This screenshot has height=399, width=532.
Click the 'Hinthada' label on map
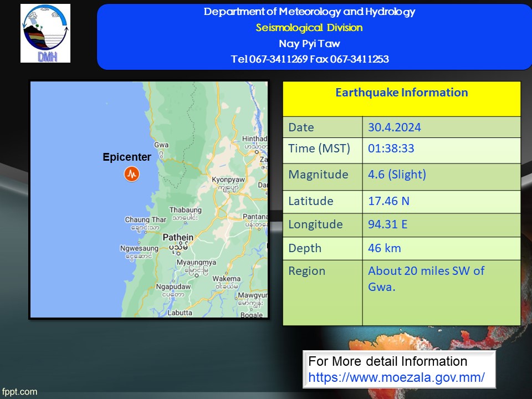[254, 139]
